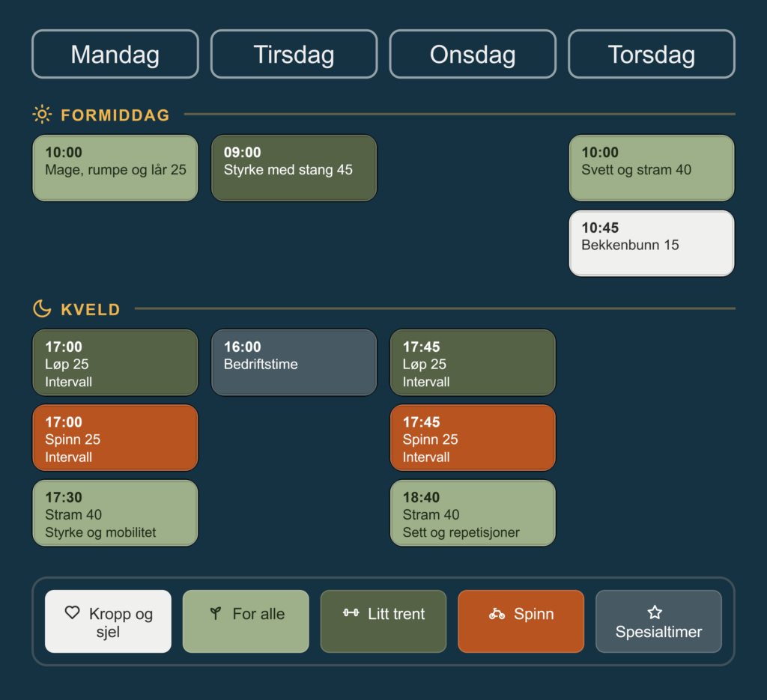Switch to the Tirsdag tab

[x=294, y=54]
